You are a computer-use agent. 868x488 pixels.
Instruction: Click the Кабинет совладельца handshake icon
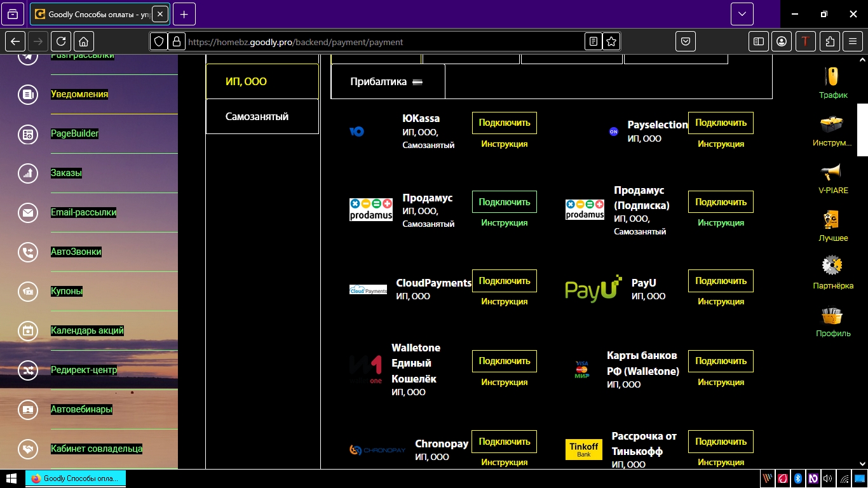tap(28, 449)
